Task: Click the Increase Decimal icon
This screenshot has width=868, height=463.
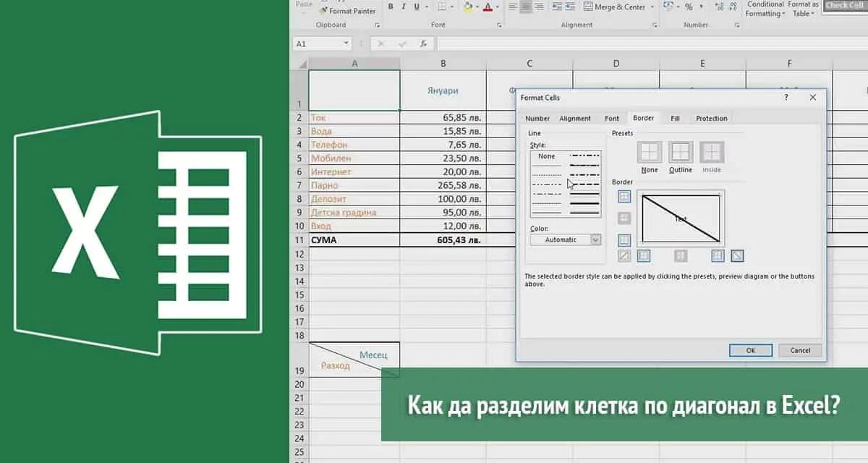Action: click(x=719, y=7)
